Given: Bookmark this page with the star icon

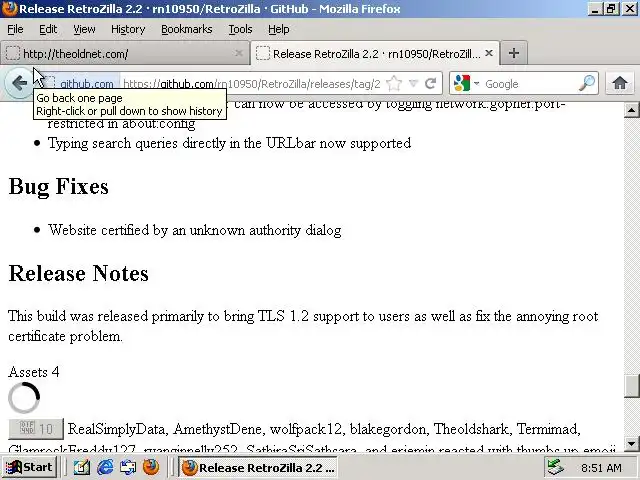Looking at the screenshot, I should [x=393, y=84].
